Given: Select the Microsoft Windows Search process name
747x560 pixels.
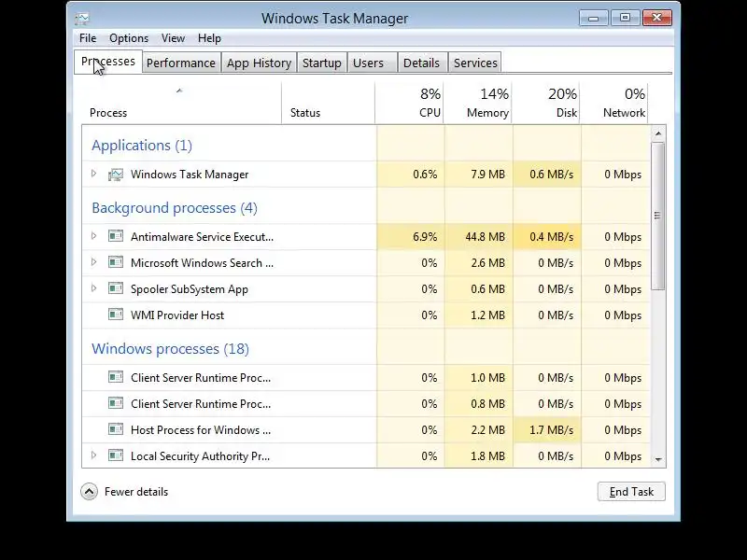Looking at the screenshot, I should click(202, 263).
